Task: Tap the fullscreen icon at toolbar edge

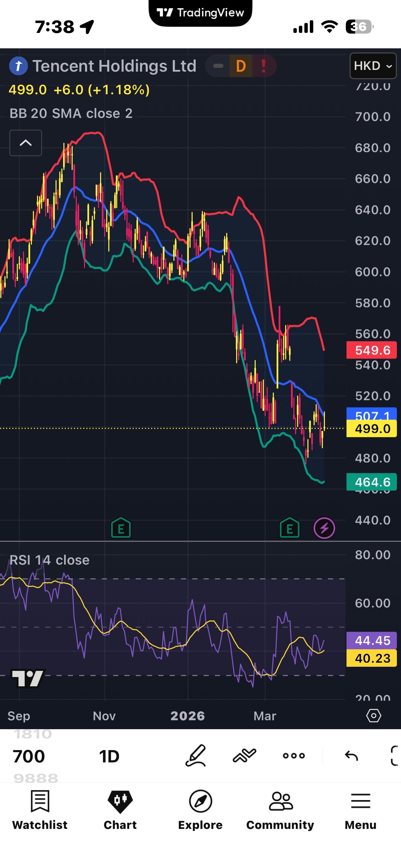Action: point(395,756)
